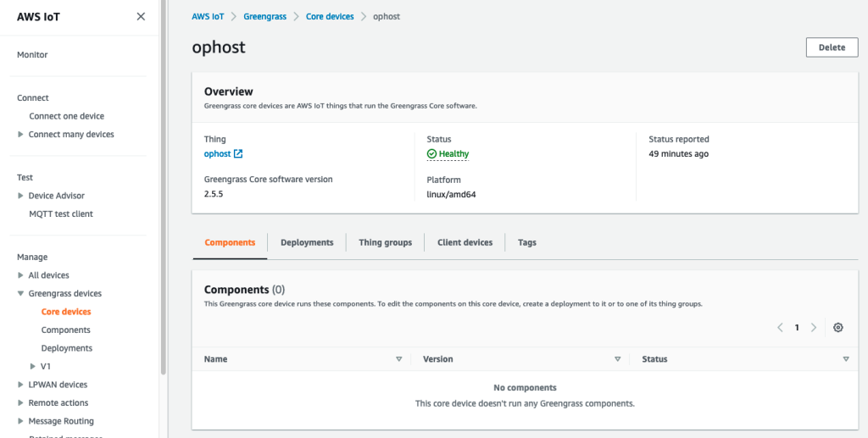Click the Healthy status check icon
The height and width of the screenshot is (438, 868).
coord(431,153)
